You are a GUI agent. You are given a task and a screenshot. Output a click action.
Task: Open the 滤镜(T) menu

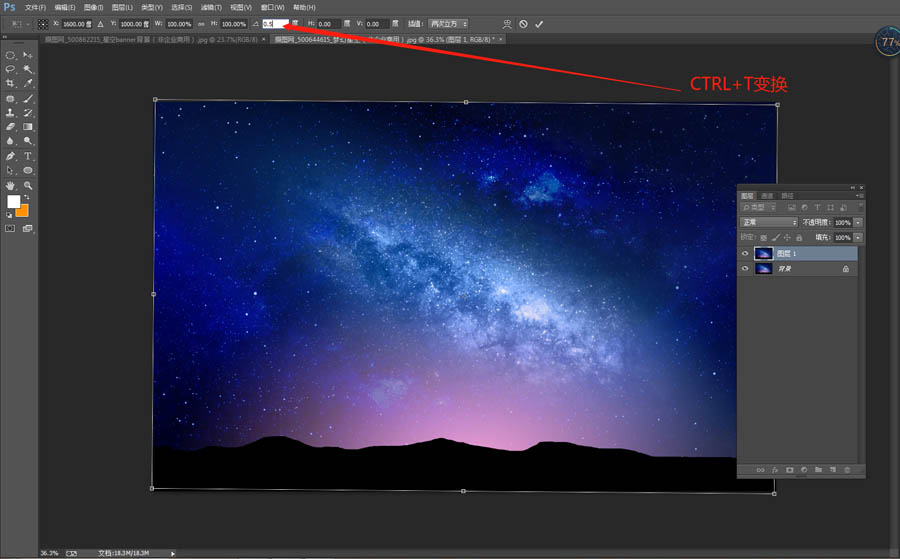click(x=211, y=7)
